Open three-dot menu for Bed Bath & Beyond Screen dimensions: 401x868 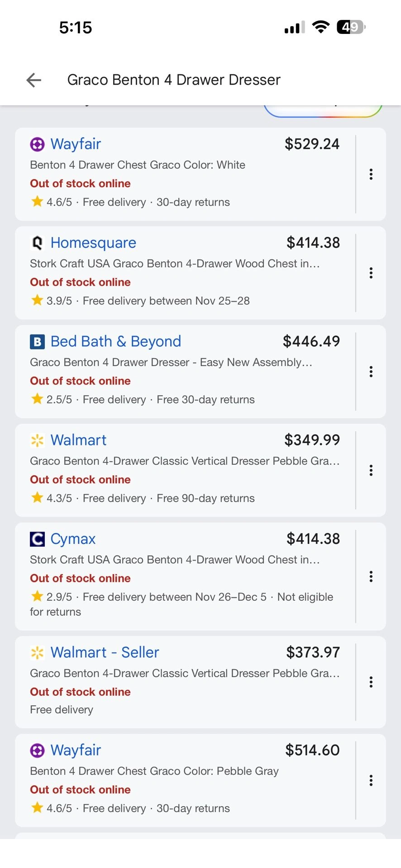coord(371,372)
